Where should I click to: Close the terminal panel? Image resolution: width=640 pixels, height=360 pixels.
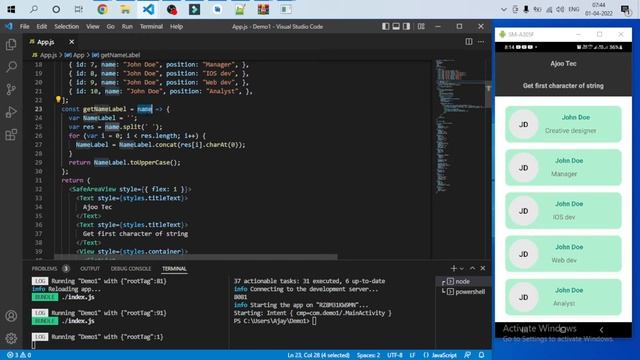pyautogui.click(x=483, y=268)
